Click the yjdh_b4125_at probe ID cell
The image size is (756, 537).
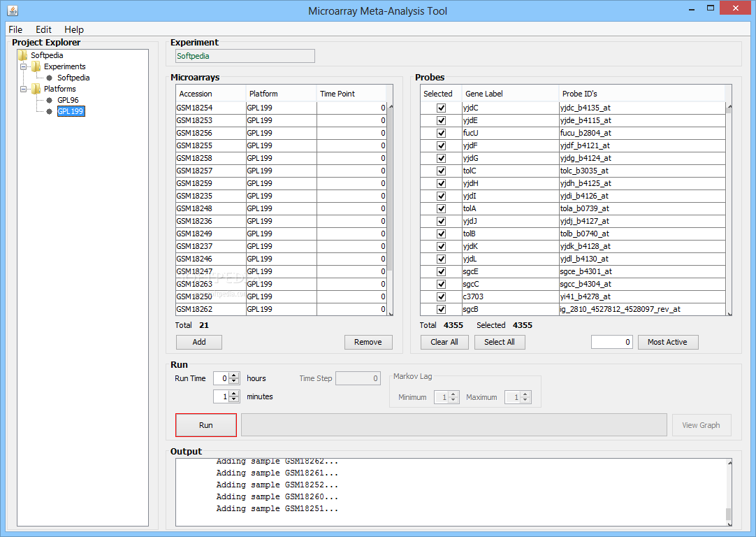click(641, 183)
